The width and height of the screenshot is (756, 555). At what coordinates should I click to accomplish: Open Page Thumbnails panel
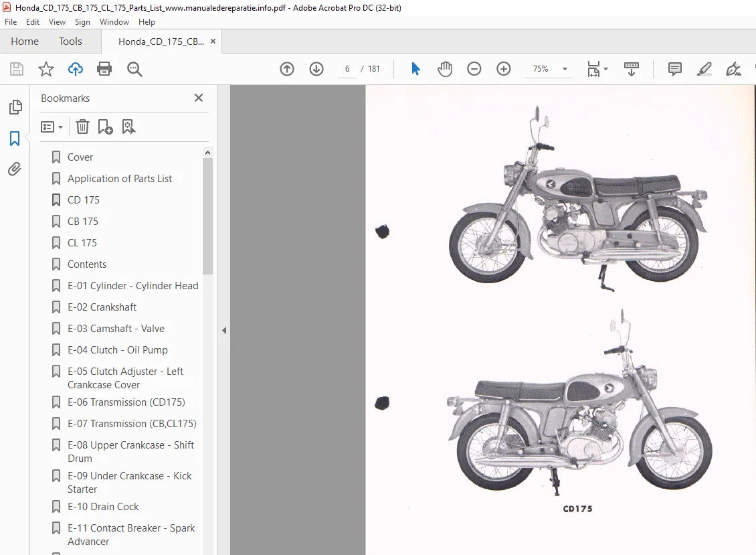click(x=15, y=106)
